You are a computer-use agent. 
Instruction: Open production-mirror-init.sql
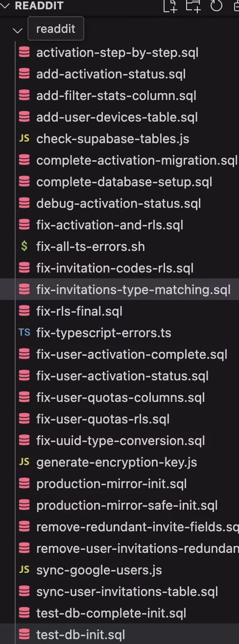click(111, 484)
